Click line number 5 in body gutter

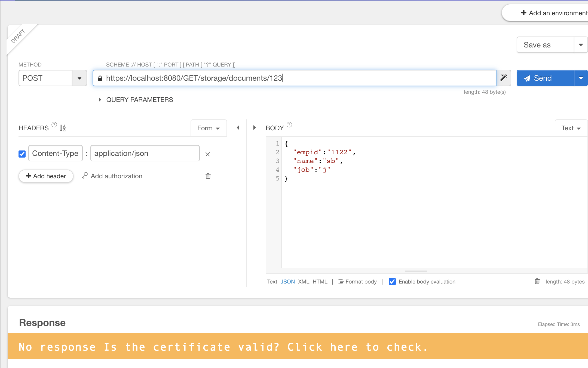[x=277, y=178]
